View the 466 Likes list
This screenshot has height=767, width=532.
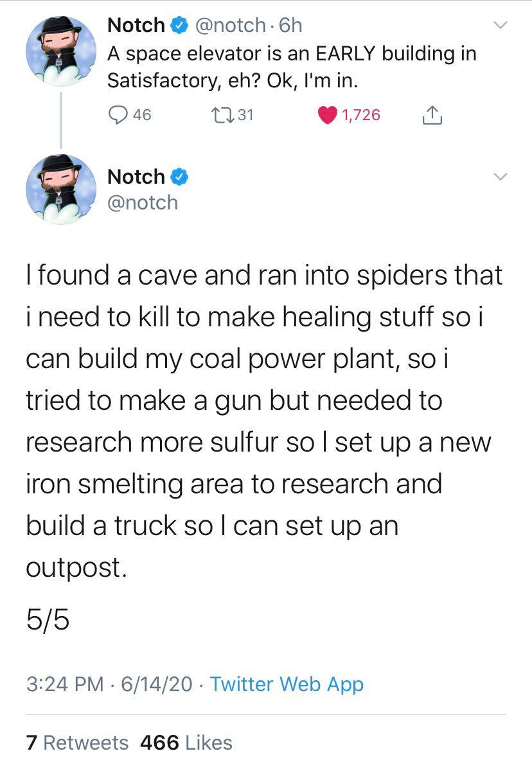tap(186, 743)
